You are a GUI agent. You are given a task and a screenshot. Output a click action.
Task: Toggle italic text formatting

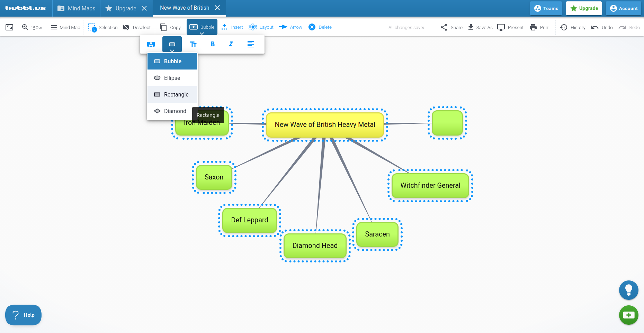pyautogui.click(x=231, y=44)
